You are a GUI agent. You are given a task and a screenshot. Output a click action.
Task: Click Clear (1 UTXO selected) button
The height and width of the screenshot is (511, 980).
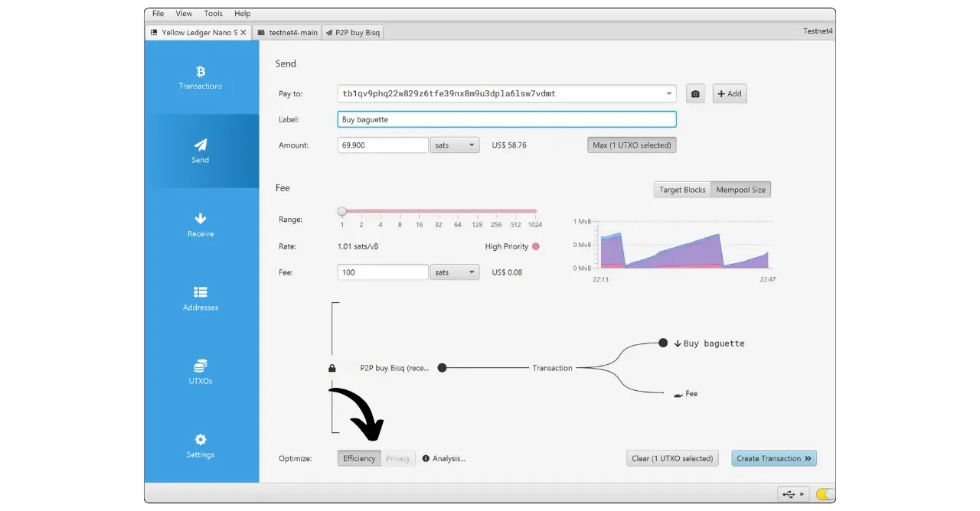672,458
